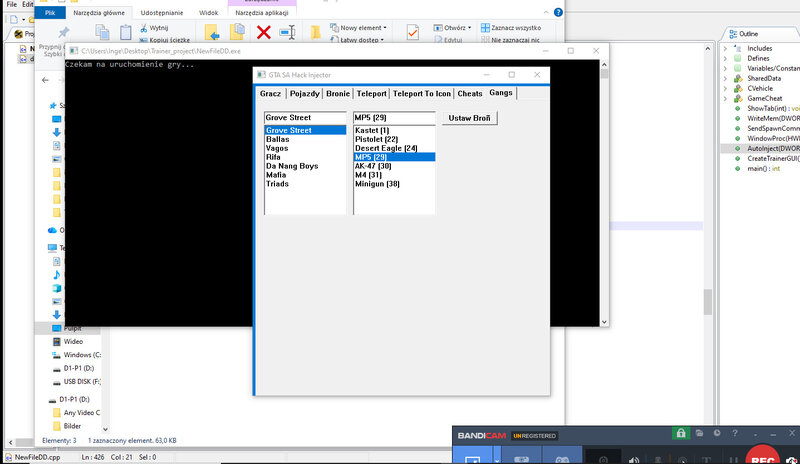Click the move-to folder icon with blue arrow
Screen dimensions: 800x464
coord(212,32)
